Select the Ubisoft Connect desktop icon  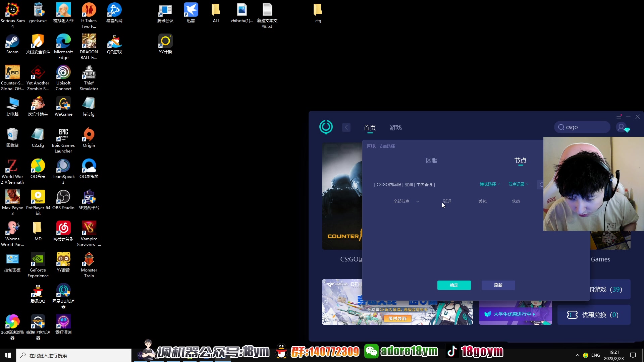click(63, 78)
